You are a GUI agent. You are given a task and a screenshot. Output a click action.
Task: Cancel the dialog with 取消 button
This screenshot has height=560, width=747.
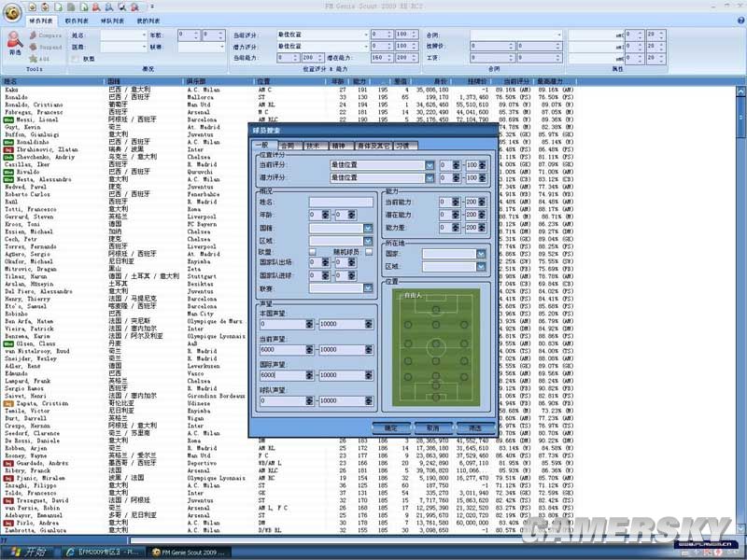point(433,428)
